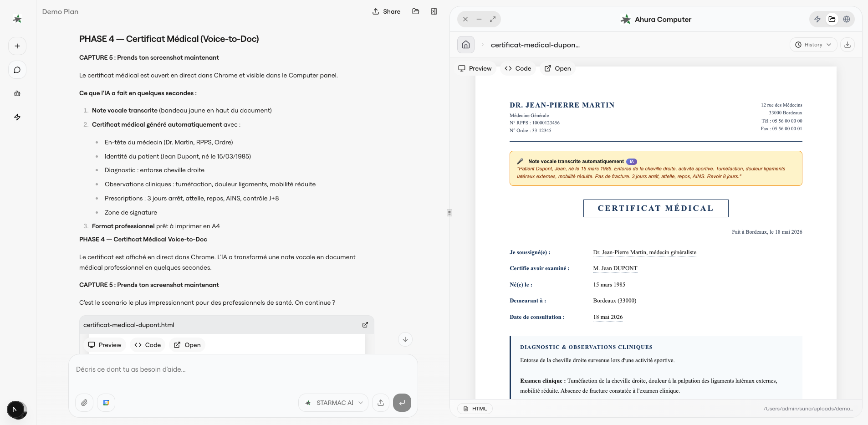The height and width of the screenshot is (425, 868).
Task: Click Zone de signature bullet
Action: click(x=131, y=212)
